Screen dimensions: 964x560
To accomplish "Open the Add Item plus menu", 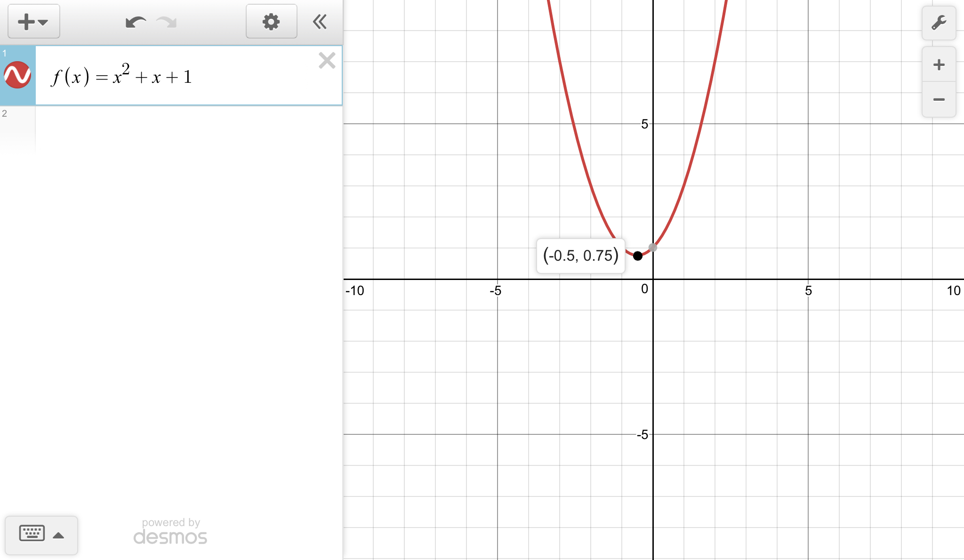I will point(33,22).
